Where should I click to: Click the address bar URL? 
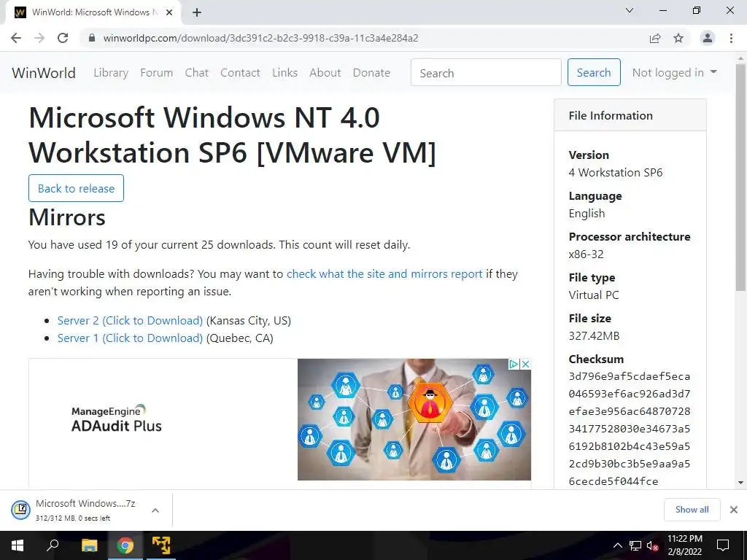[x=260, y=38]
